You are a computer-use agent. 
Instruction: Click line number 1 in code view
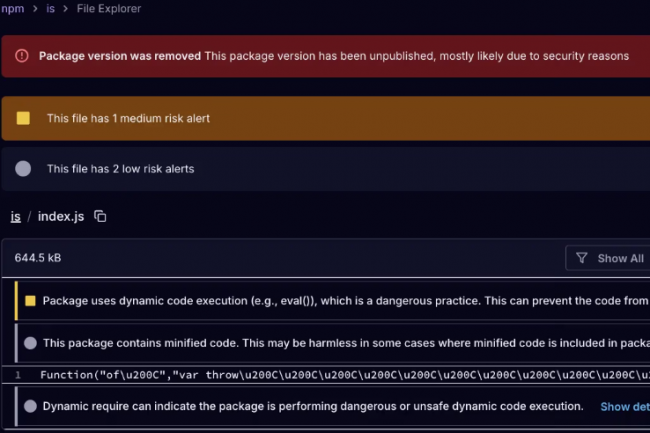[x=17, y=375]
